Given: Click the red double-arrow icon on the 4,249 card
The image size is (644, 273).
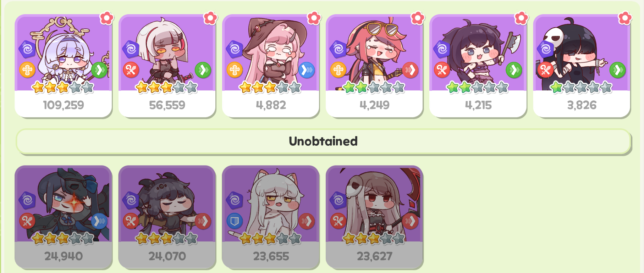Looking at the screenshot, I should click(410, 70).
